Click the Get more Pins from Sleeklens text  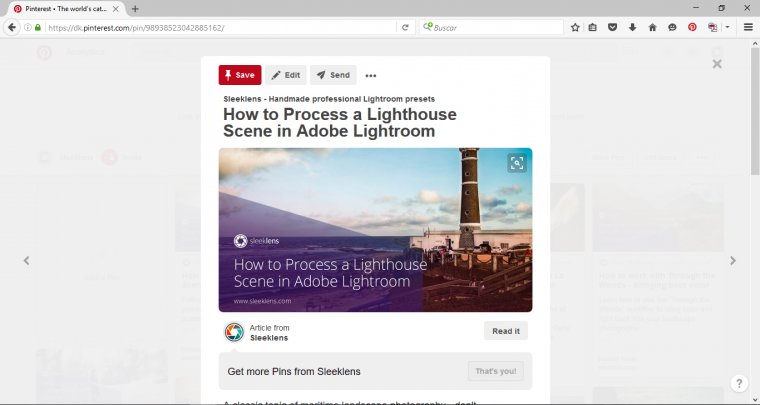coord(294,372)
